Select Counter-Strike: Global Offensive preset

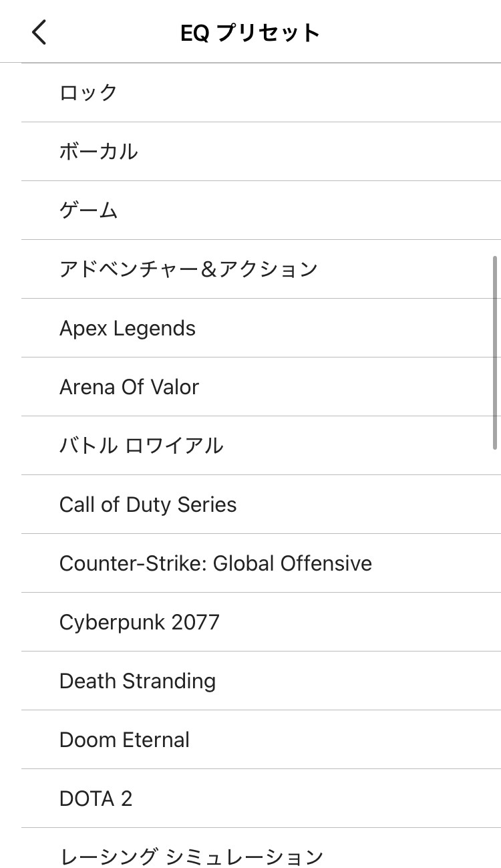[x=215, y=563]
